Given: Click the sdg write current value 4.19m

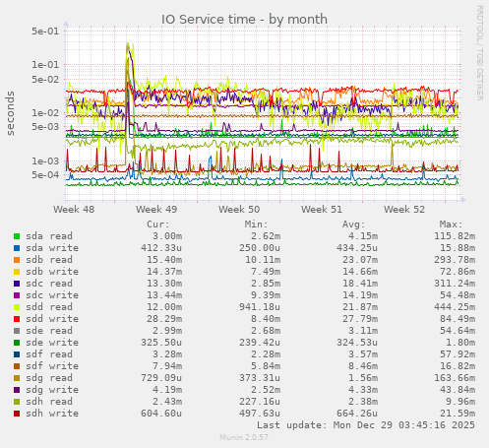Looking at the screenshot, I should (167, 390).
